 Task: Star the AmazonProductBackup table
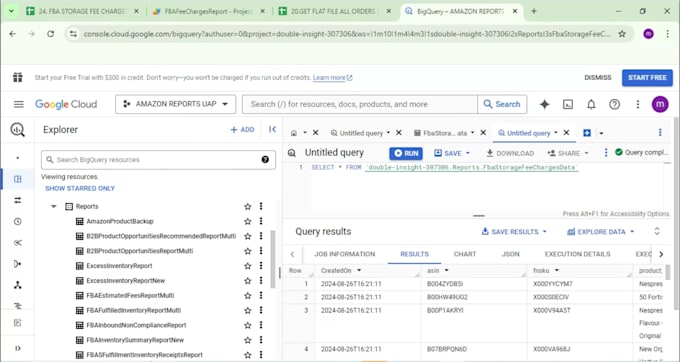click(248, 222)
